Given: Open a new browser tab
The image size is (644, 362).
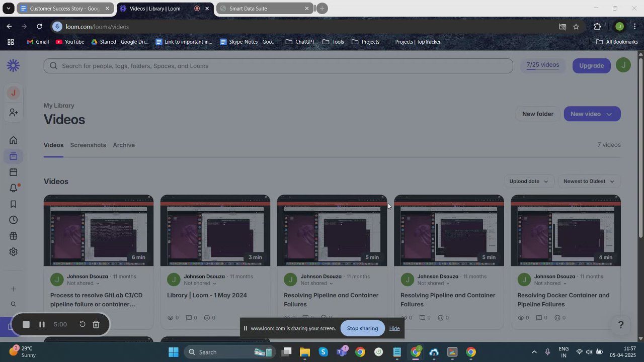Looking at the screenshot, I should (x=323, y=9).
